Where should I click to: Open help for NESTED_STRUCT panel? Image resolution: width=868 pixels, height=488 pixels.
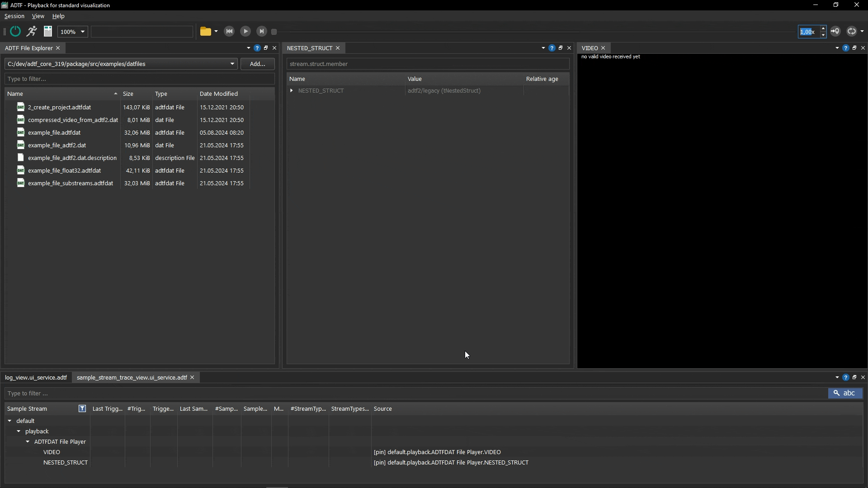552,48
